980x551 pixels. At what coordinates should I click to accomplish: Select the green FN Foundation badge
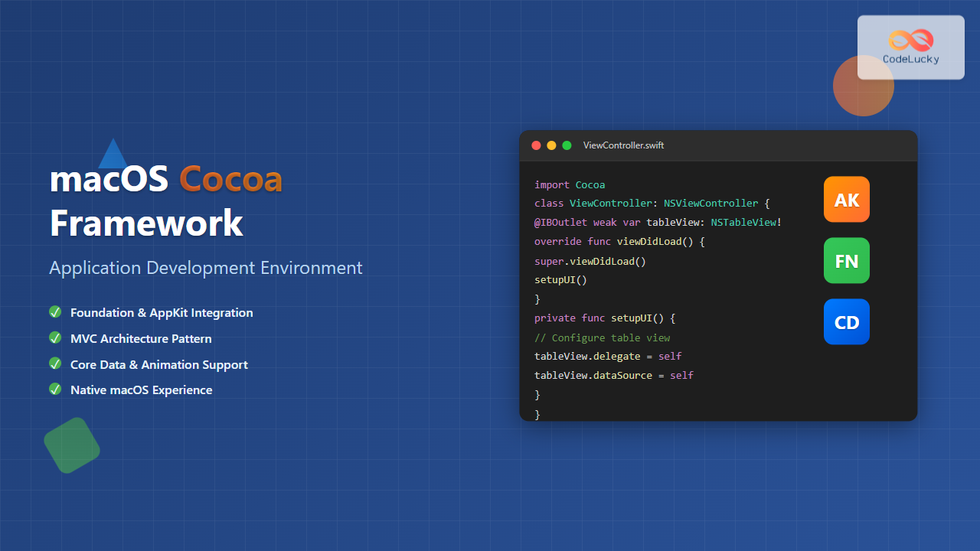pyautogui.click(x=846, y=261)
